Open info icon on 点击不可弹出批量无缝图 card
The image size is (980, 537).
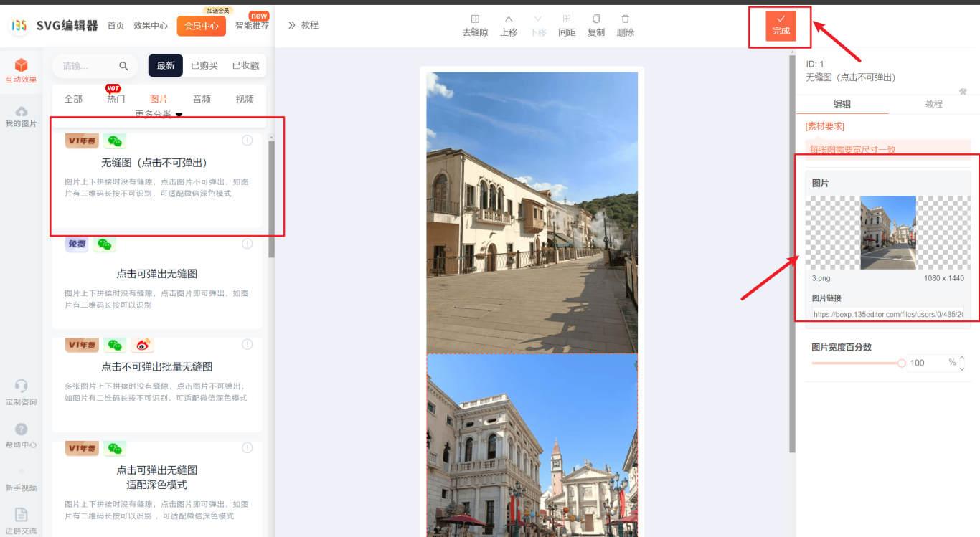point(248,344)
